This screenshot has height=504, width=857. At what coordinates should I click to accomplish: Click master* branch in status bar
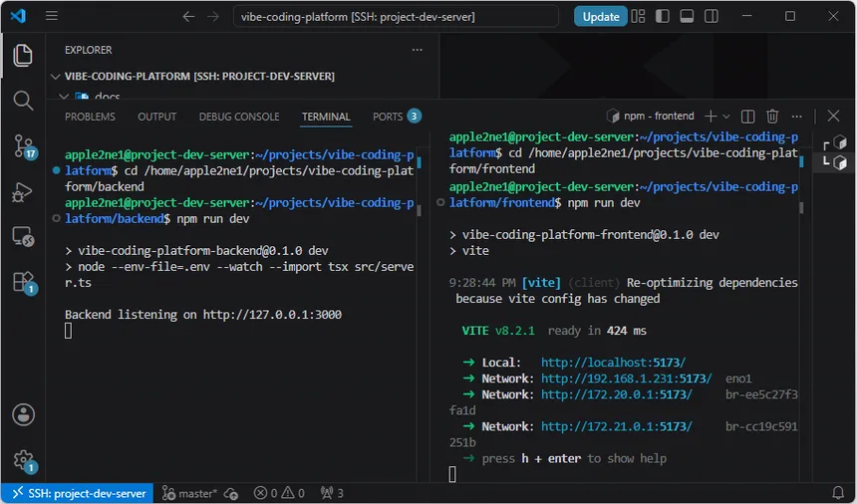(x=189, y=494)
